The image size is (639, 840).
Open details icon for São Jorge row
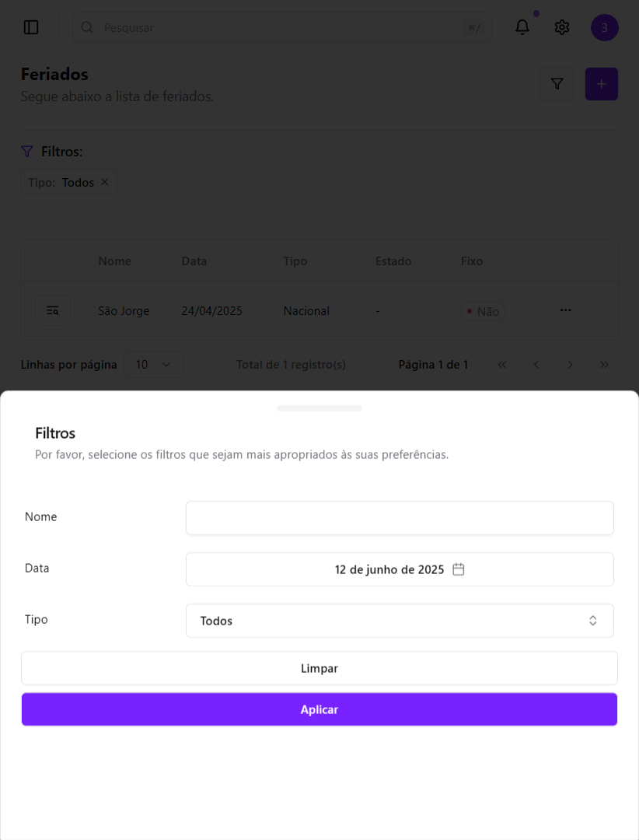53,310
